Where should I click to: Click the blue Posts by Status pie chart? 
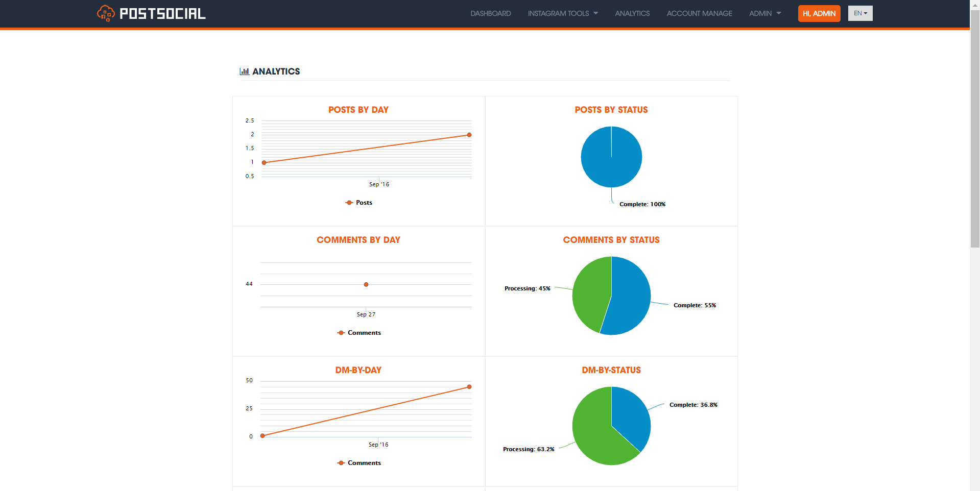(611, 157)
